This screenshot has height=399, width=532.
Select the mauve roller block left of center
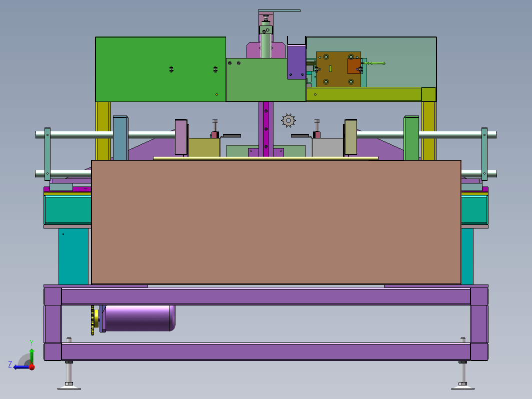tap(181, 137)
